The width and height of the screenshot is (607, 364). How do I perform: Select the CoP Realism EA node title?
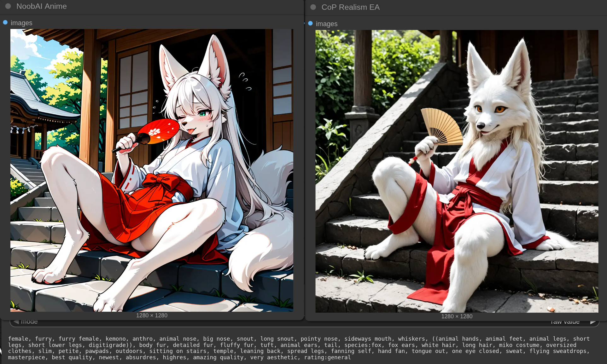coord(350,7)
